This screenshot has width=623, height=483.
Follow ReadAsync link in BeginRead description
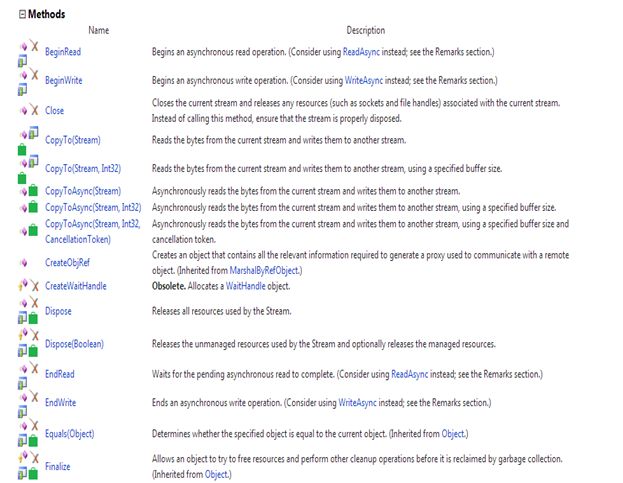361,52
